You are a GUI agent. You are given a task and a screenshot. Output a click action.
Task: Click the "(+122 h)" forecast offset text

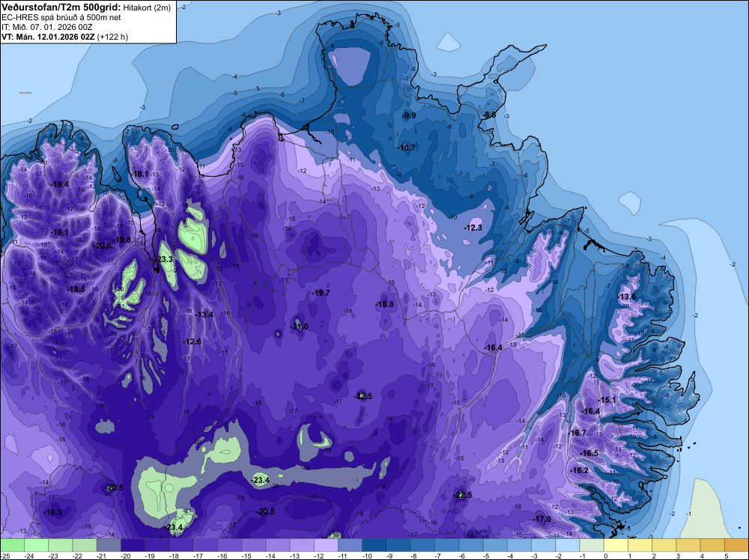tap(112, 37)
